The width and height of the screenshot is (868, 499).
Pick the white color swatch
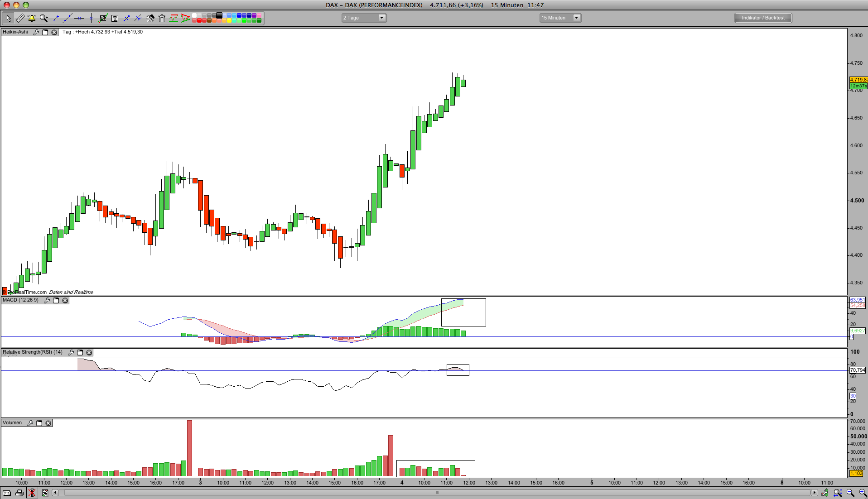194,16
